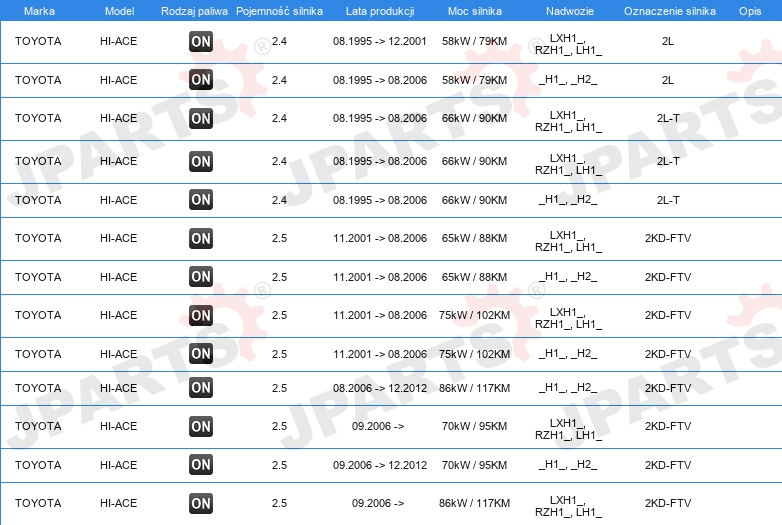Click ON icon in 09.2006 -> 12.2012 row
The image size is (782, 525).
tap(201, 465)
